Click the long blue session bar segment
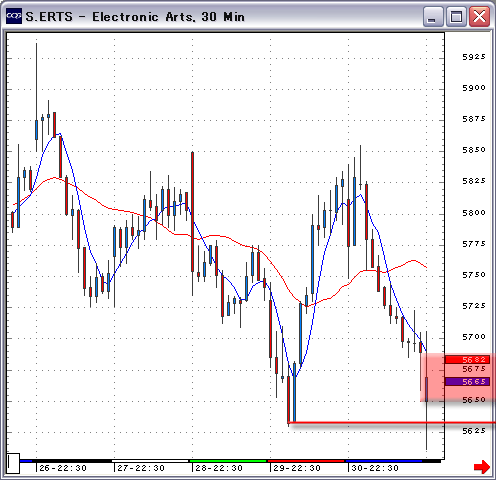The width and height of the screenshot is (496, 480). [384, 461]
